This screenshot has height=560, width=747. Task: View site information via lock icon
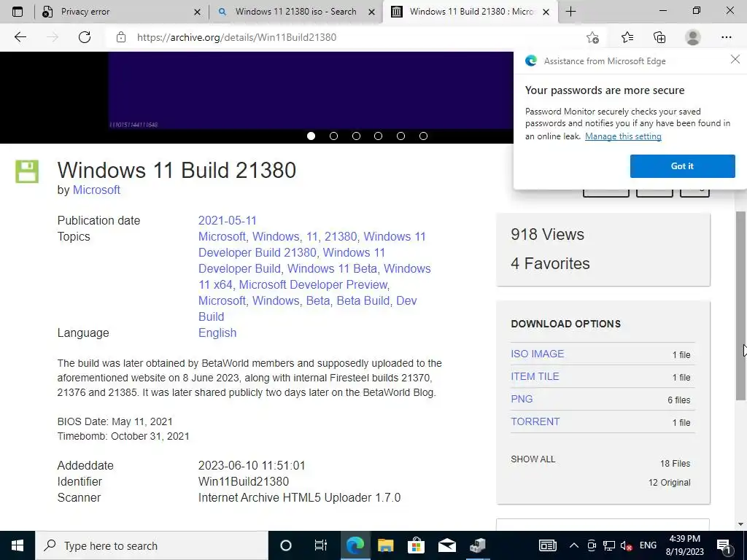pyautogui.click(x=121, y=37)
